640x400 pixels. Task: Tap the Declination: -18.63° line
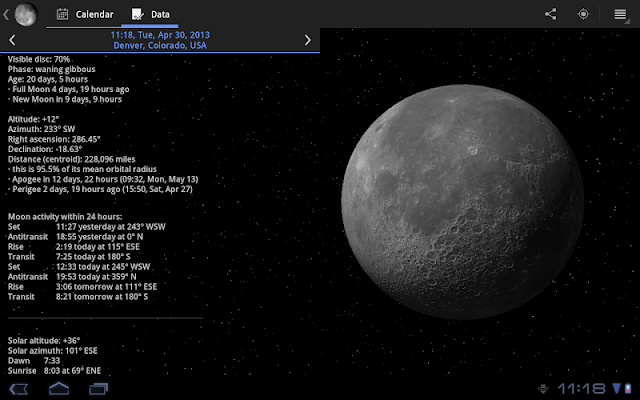45,149
